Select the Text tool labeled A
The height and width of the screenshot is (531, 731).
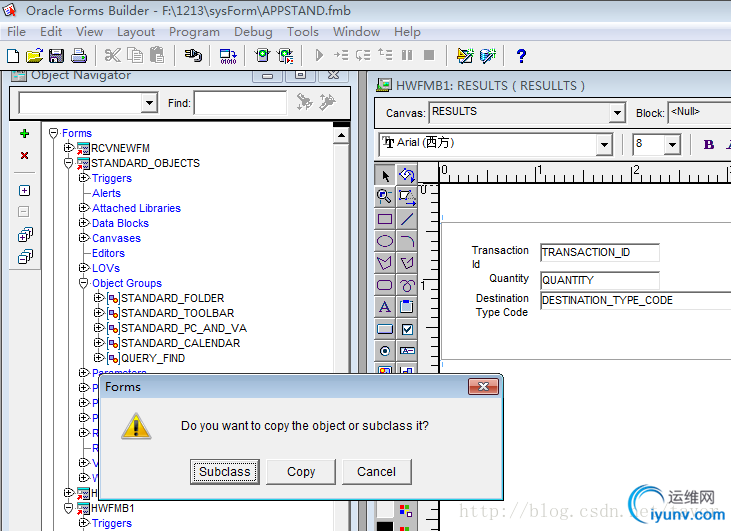385,307
